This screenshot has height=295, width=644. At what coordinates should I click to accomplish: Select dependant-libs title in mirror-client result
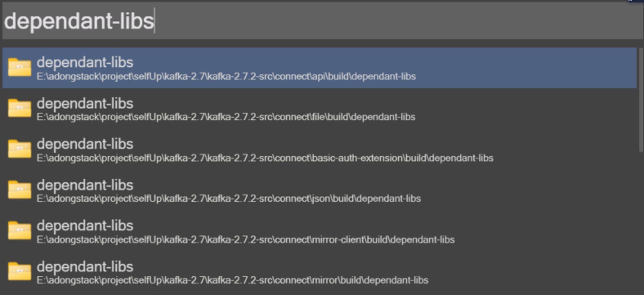tap(85, 226)
